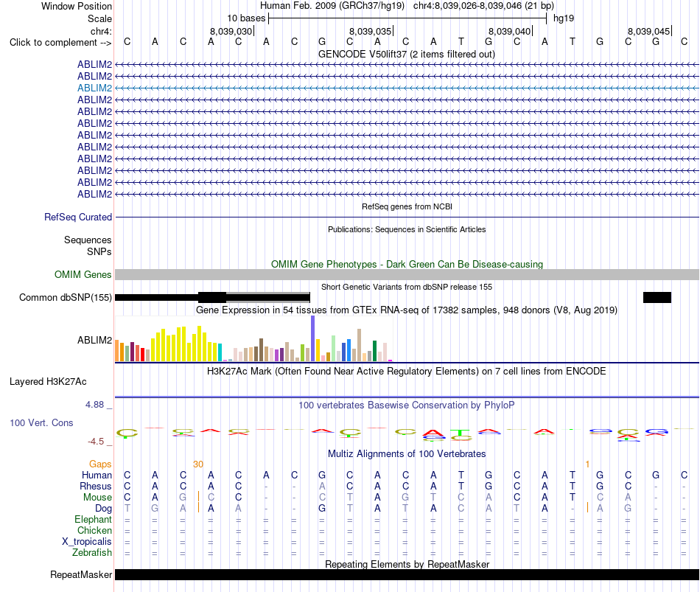Screen dimensions: 700x592
Task: Open the RefSeq Curated track label
Action: 78,217
